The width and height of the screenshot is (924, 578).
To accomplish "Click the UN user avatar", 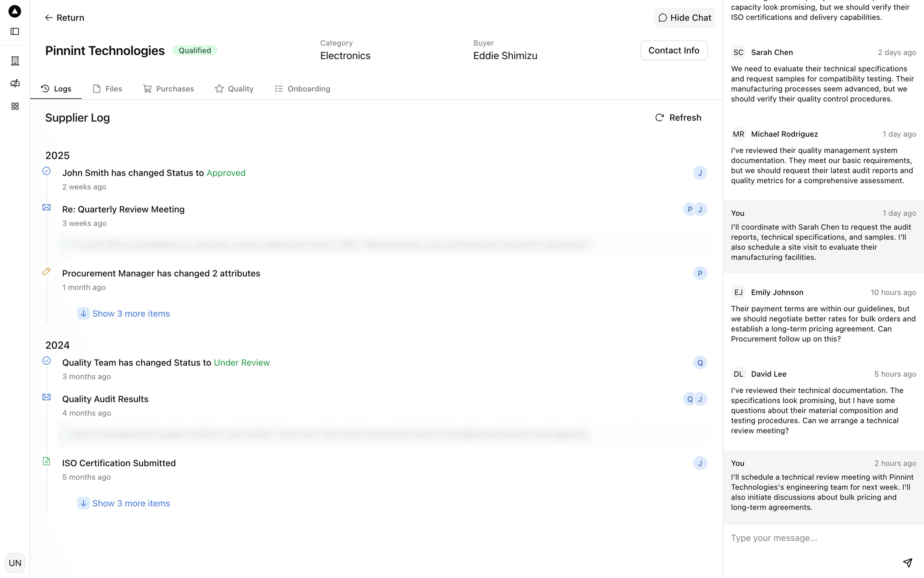I will point(15,563).
